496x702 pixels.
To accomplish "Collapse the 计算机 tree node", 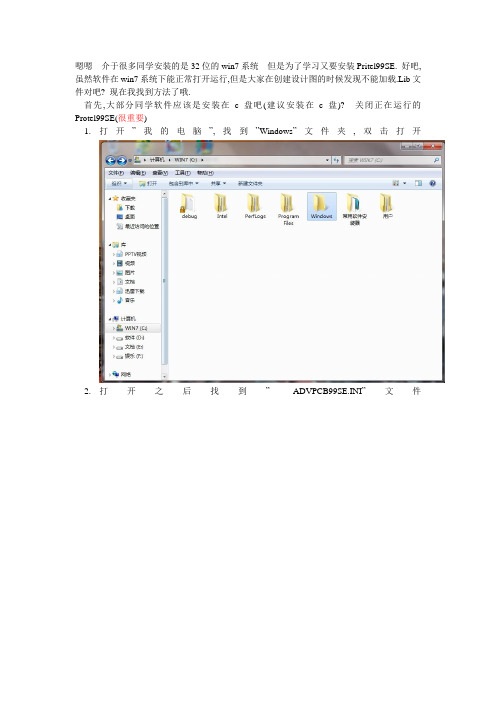I will pyautogui.click(x=110, y=319).
